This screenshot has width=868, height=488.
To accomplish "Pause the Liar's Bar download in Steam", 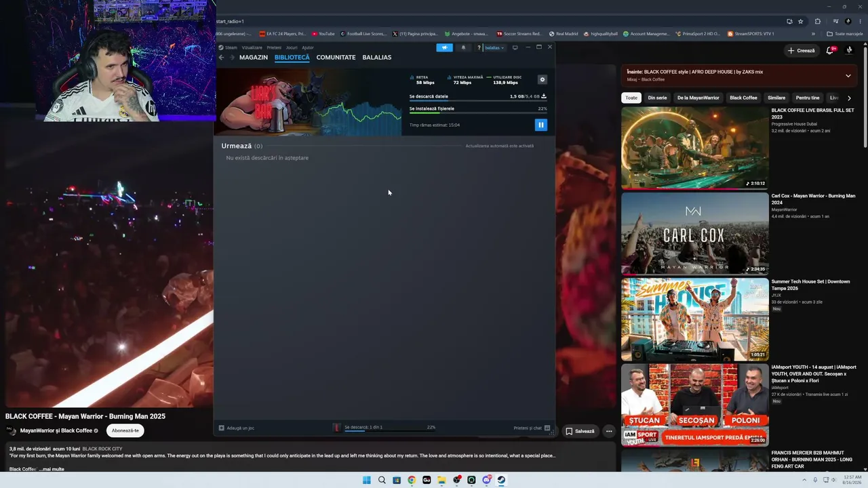I will 540,125.
